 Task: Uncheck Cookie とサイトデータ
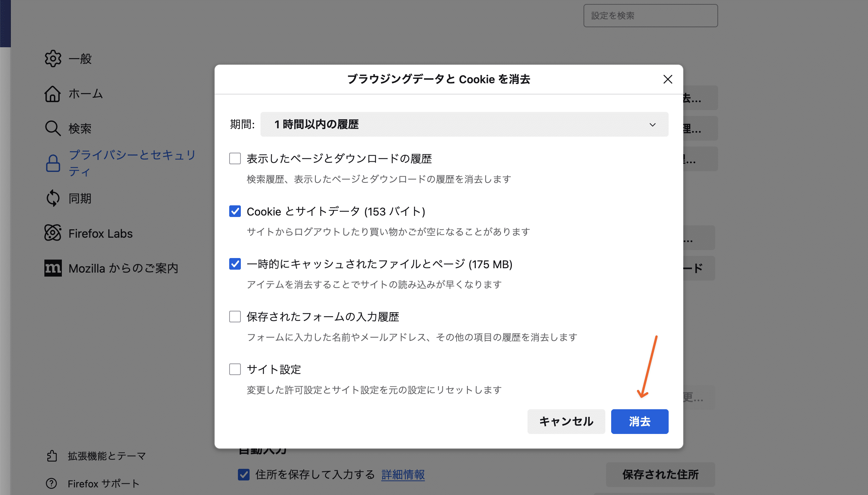pyautogui.click(x=235, y=211)
